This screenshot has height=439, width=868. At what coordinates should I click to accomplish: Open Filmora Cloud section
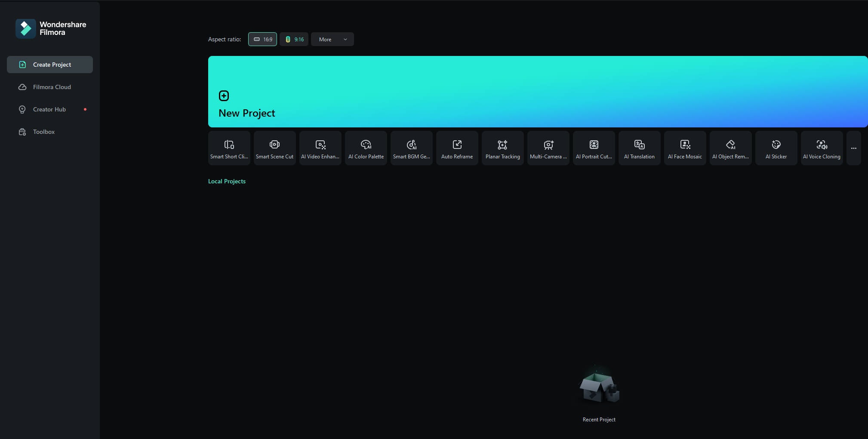coord(50,87)
